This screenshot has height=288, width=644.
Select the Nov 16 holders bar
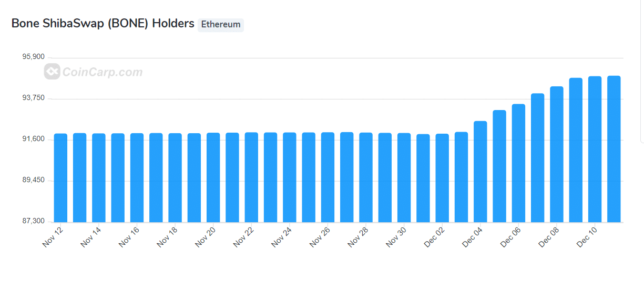click(137, 177)
